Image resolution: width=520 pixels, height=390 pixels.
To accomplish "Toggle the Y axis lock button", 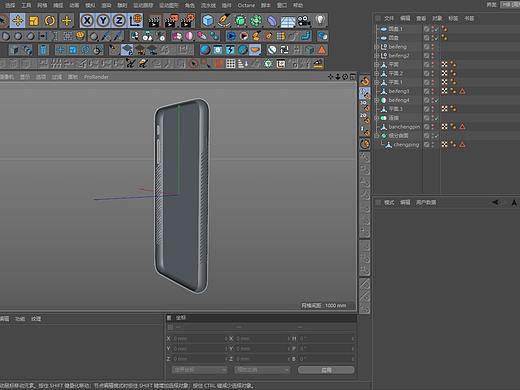I will pyautogui.click(x=103, y=21).
